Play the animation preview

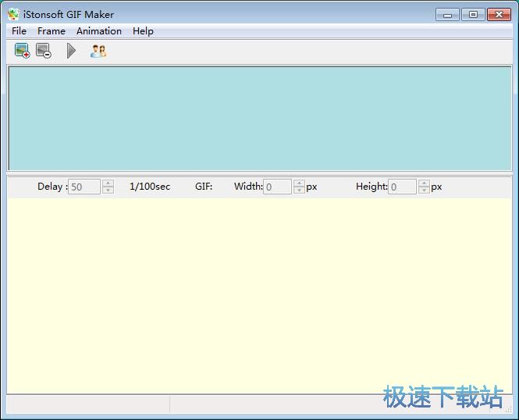(71, 51)
